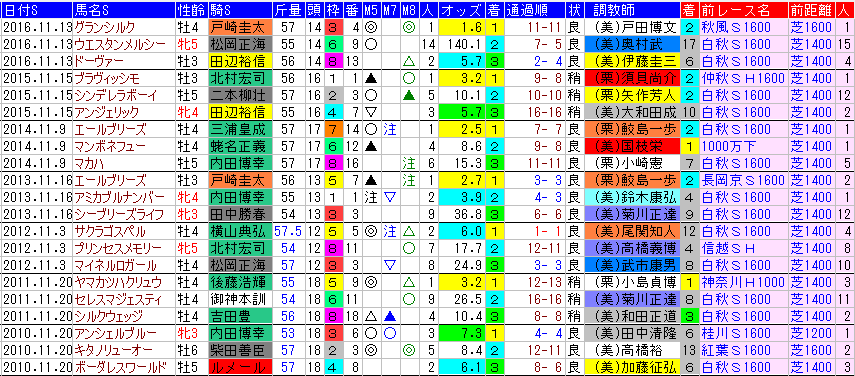855x376 pixels.
Task: Click the 馬名S column header
Action: tap(123, 10)
